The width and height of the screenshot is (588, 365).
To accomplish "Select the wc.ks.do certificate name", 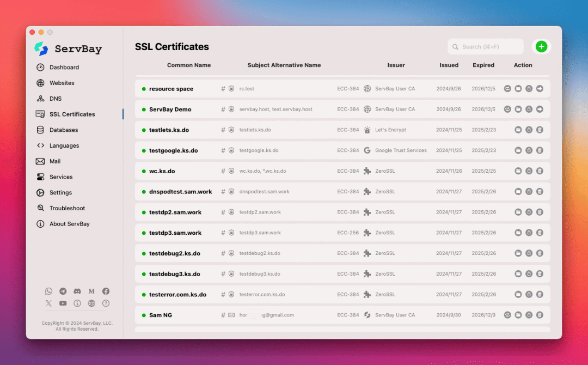I will tap(162, 171).
